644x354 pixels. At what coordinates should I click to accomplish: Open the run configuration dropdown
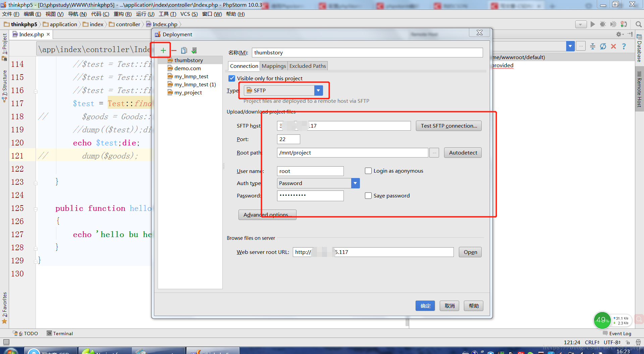581,24
